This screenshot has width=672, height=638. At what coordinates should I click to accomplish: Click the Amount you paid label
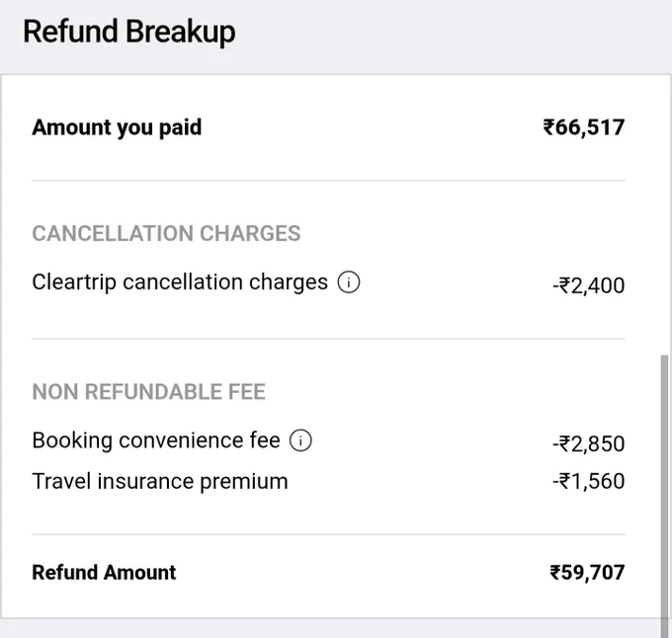pyautogui.click(x=117, y=127)
